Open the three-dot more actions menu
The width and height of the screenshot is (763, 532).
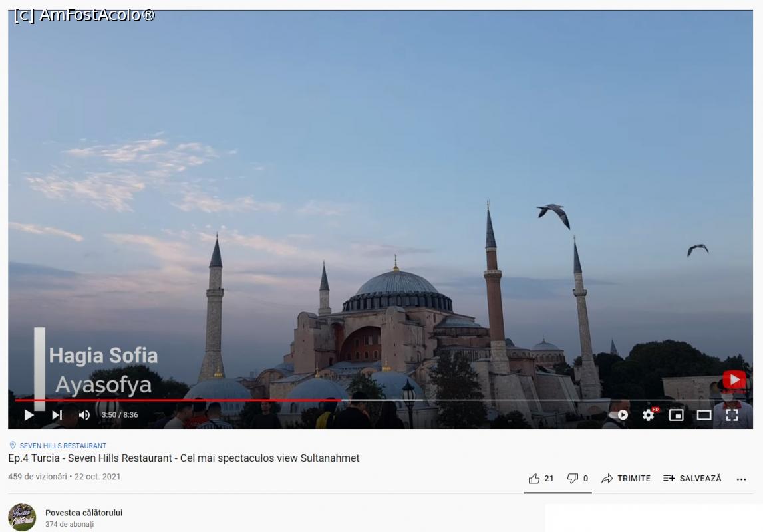pos(741,479)
